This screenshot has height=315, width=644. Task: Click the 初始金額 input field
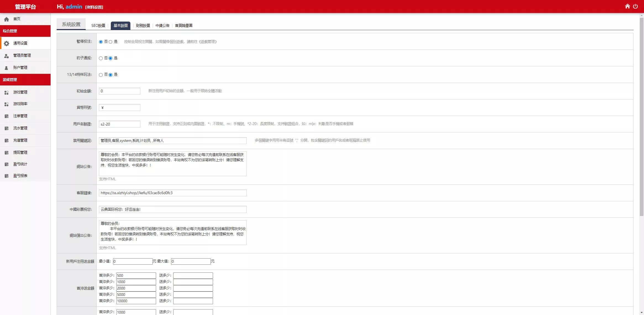(x=119, y=91)
